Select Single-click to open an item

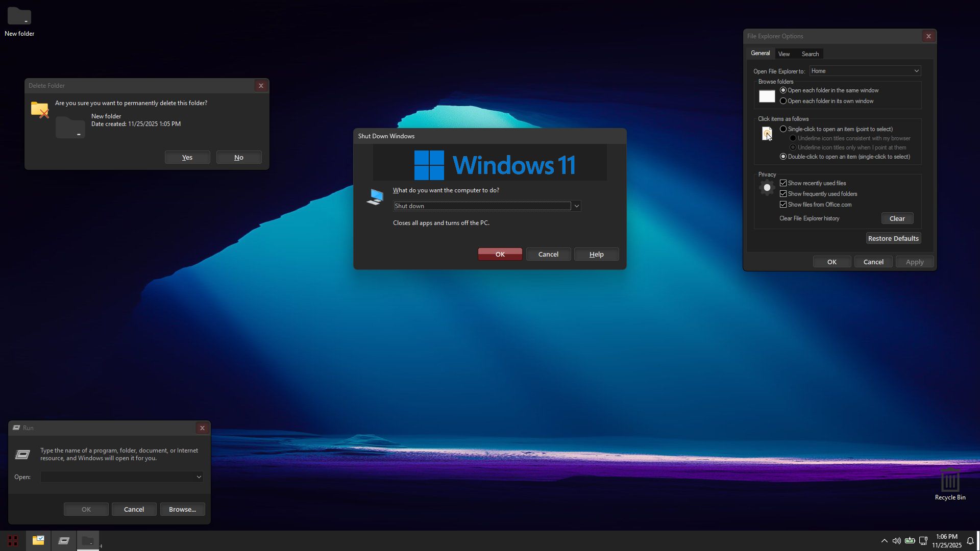(783, 129)
